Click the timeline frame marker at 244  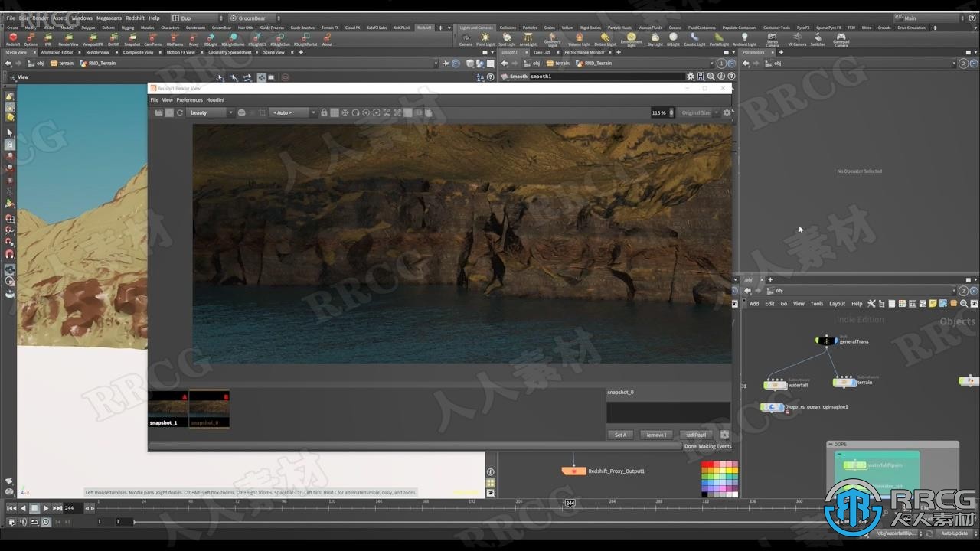pyautogui.click(x=570, y=504)
